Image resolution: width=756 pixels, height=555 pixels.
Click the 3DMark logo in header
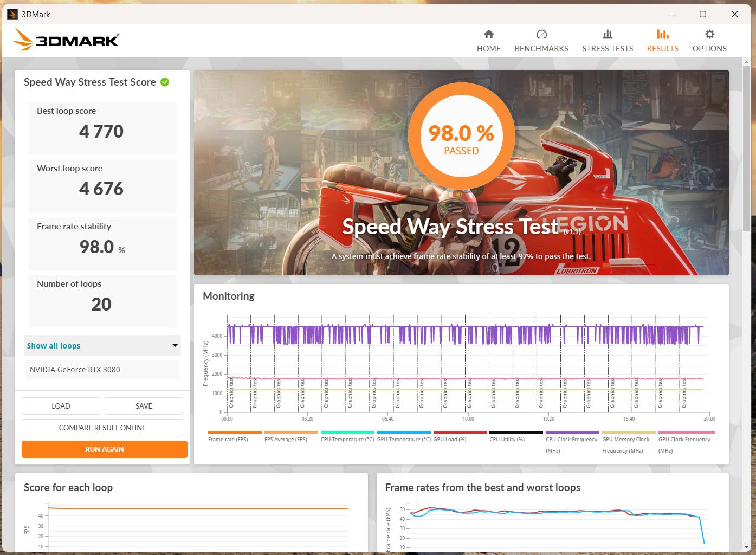pos(66,40)
